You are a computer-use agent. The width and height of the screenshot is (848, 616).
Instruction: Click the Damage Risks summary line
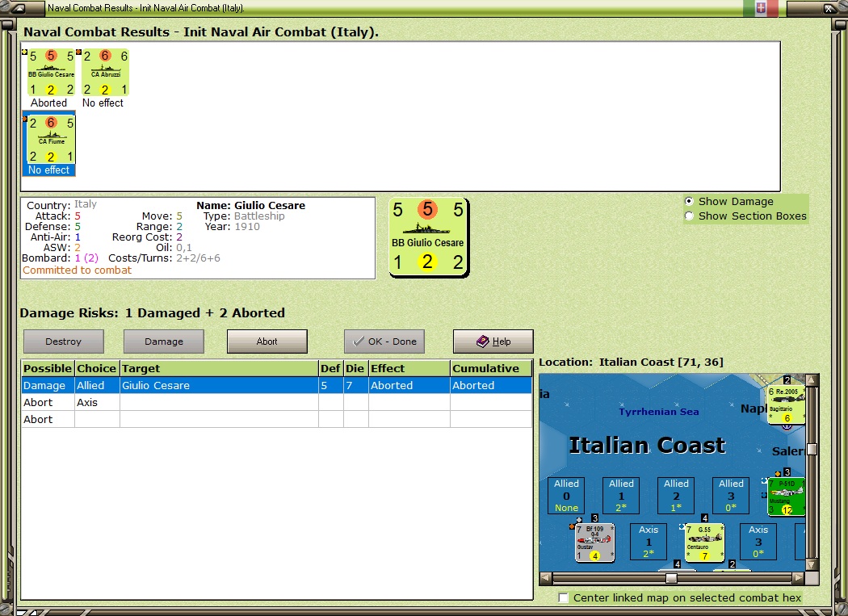(152, 312)
